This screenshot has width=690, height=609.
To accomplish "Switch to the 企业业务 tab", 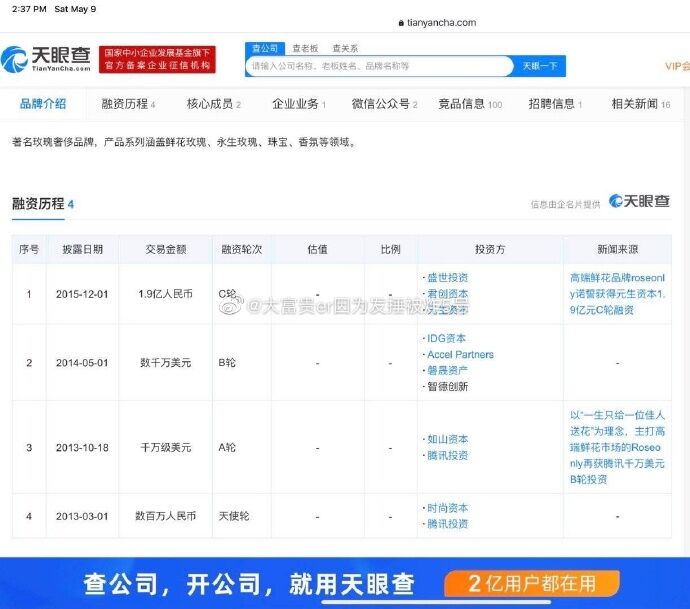I will [299, 104].
